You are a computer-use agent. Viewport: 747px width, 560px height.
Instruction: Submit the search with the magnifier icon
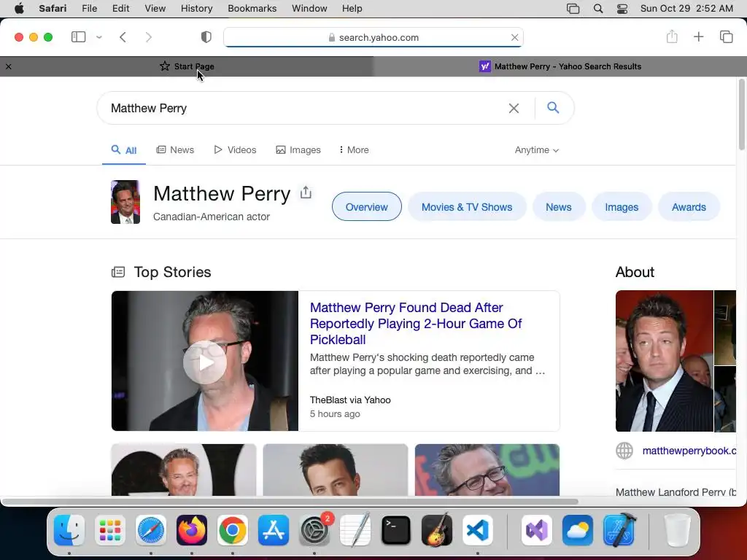coord(553,108)
